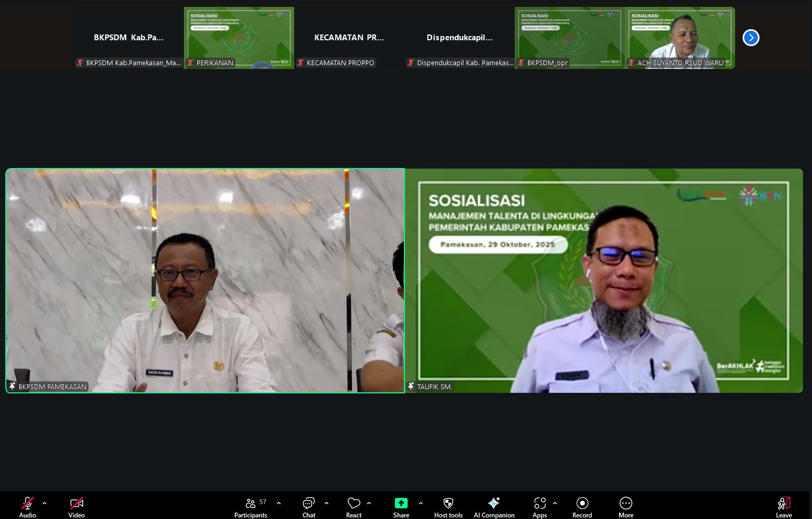
Task: Expand the Share options arrow
Action: coord(421,503)
